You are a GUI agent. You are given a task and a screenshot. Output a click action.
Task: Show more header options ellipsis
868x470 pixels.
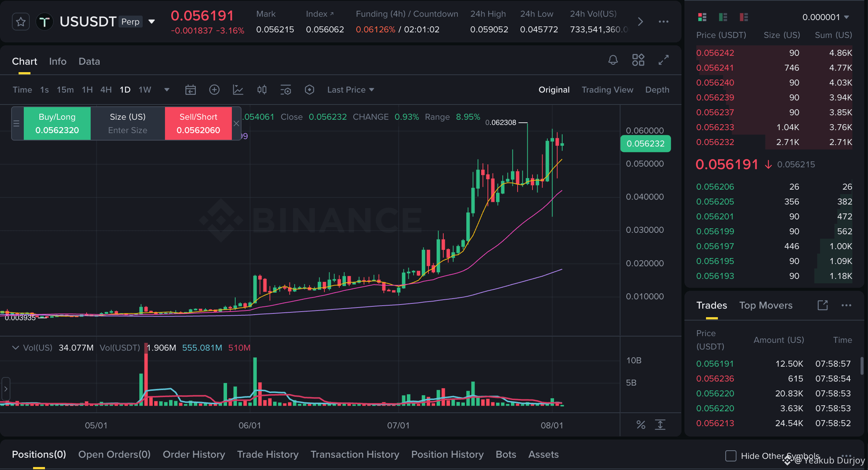coord(664,22)
